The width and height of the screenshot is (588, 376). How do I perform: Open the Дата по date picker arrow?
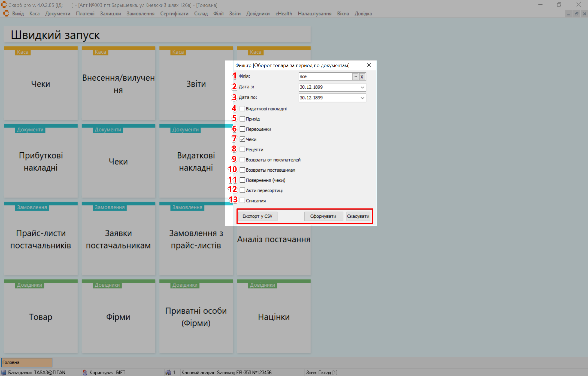point(362,98)
